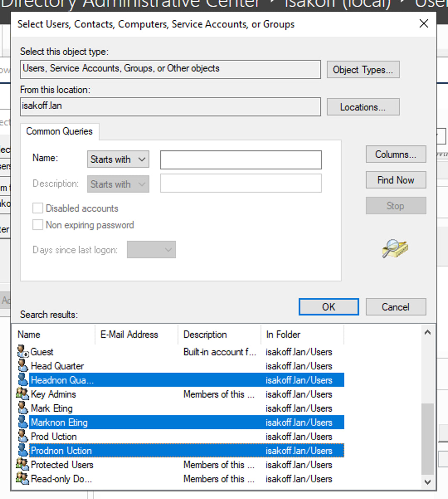Expand the Days since last logon dropdown
This screenshot has height=499, width=448.
tap(151, 249)
